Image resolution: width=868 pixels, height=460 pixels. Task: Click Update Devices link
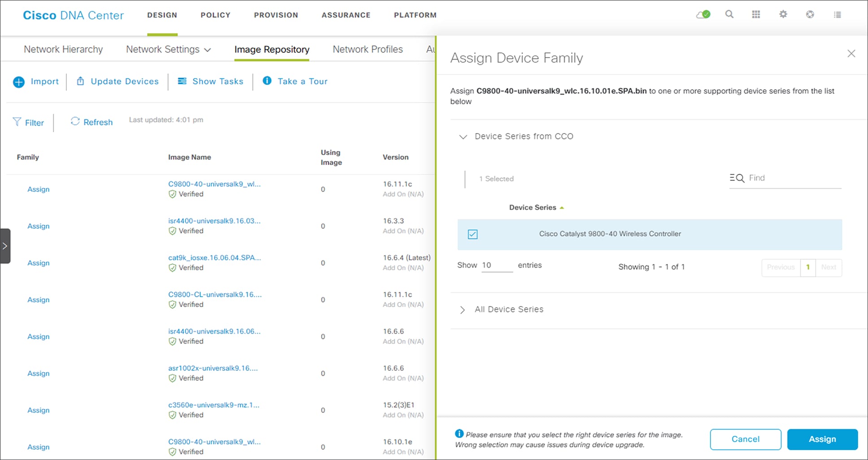click(x=125, y=81)
